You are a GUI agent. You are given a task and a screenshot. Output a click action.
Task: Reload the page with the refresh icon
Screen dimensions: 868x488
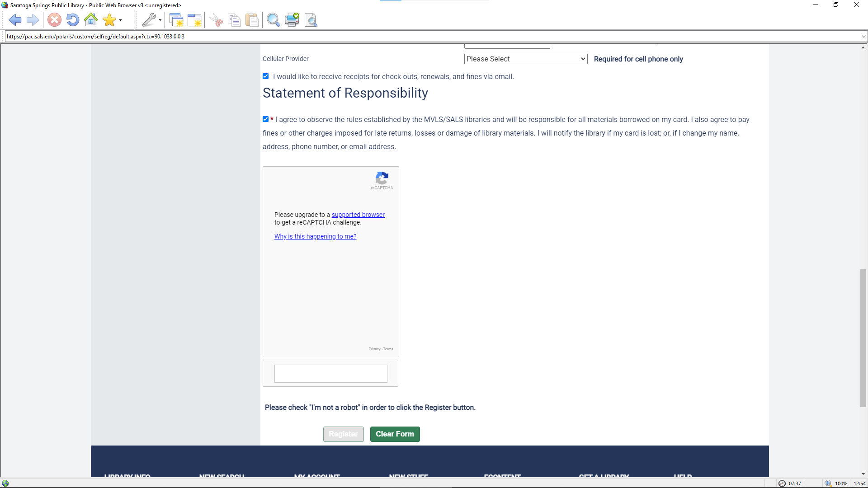click(x=72, y=20)
